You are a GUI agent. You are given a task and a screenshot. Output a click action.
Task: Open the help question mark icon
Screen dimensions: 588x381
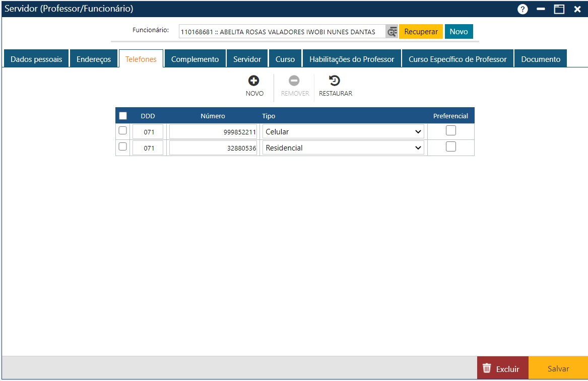pos(522,9)
